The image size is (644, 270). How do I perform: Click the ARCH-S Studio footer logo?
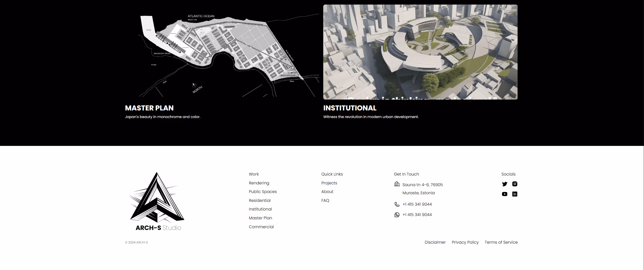click(x=157, y=201)
